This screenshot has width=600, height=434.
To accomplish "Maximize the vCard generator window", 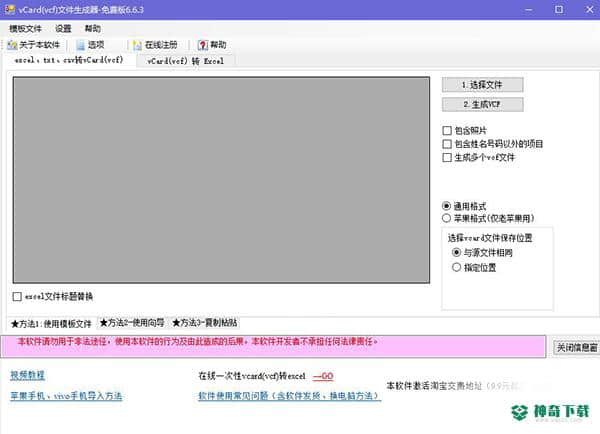I will [559, 10].
